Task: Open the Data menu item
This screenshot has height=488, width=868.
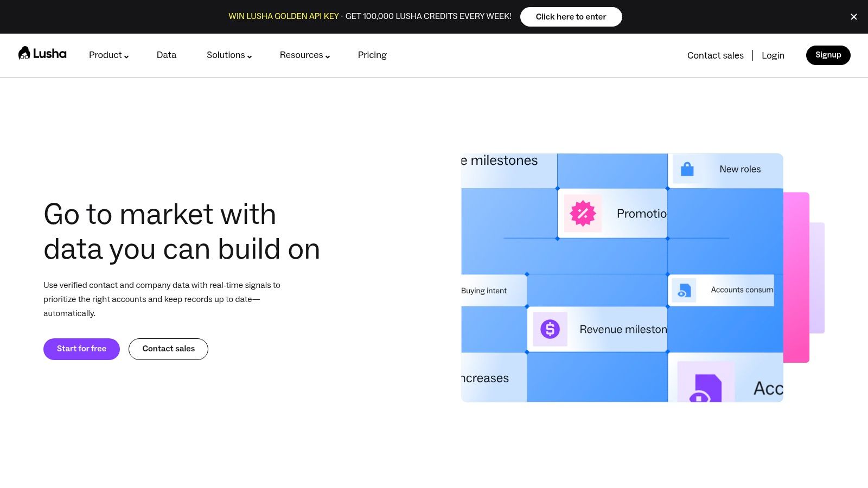Action: [x=167, y=55]
